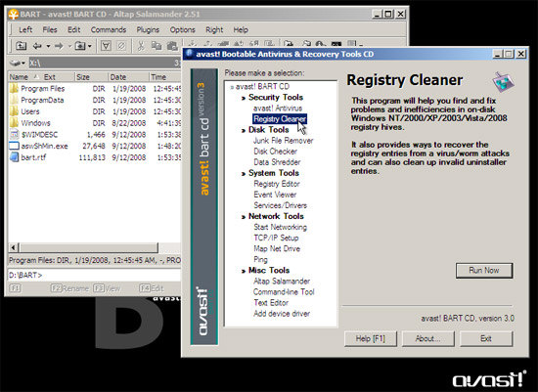This screenshot has height=392, width=538.
Task: Click the About... button
Action: [x=427, y=339]
